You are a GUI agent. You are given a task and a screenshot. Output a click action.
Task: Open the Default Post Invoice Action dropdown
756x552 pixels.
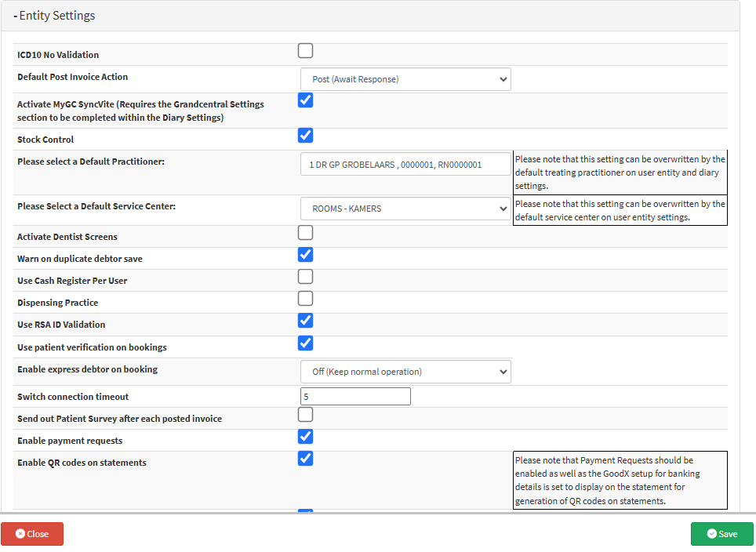click(x=405, y=79)
